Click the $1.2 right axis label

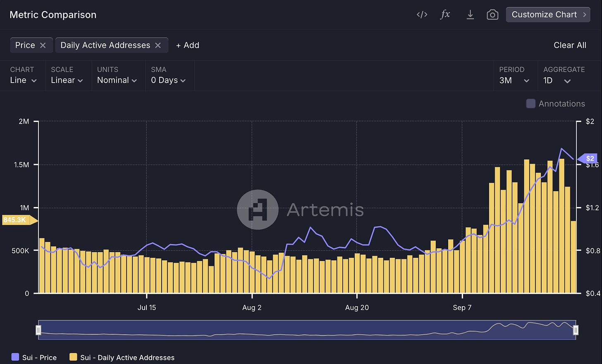click(x=592, y=207)
